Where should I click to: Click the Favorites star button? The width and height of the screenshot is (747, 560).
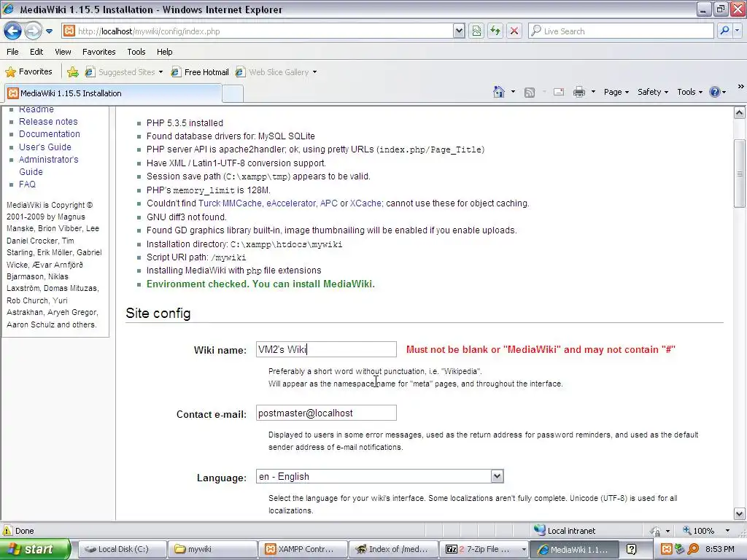click(x=28, y=72)
